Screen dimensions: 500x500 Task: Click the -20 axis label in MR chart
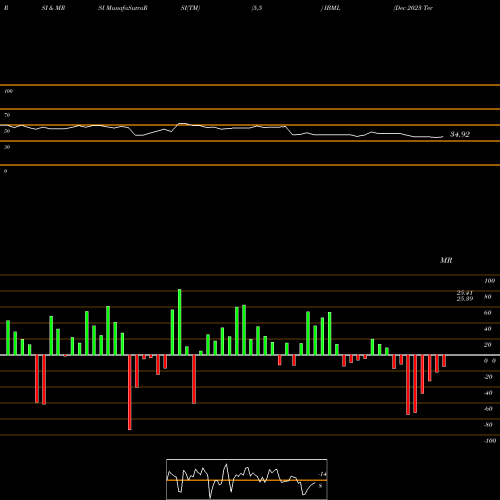(488, 377)
